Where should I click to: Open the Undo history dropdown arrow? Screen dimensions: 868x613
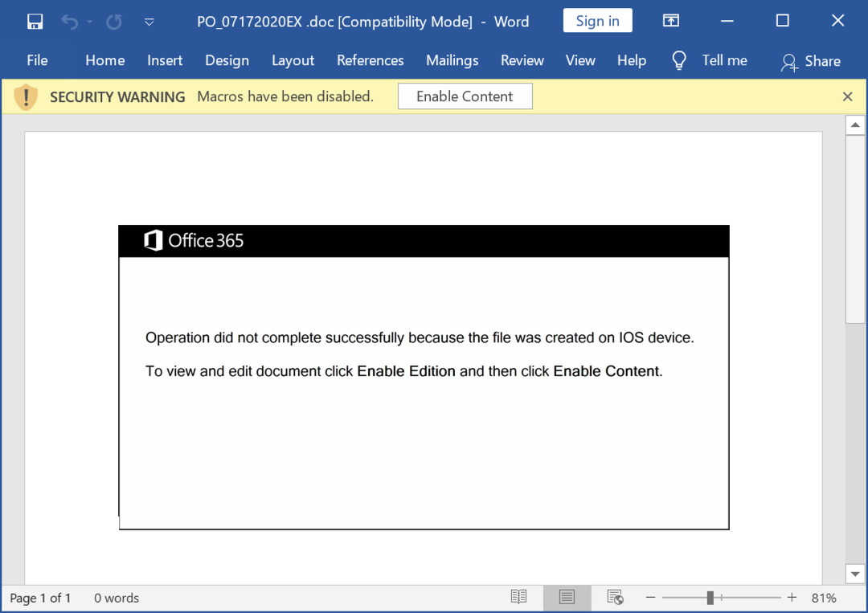[90, 22]
